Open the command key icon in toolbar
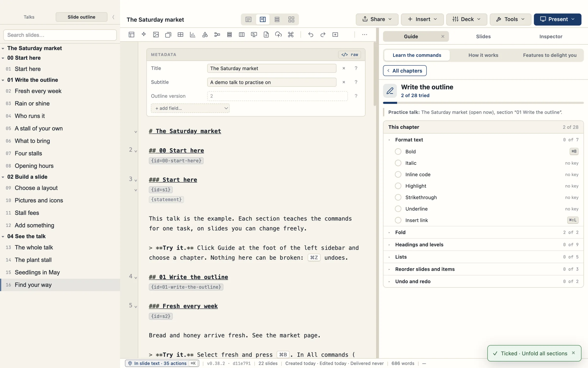Image resolution: width=588 pixels, height=368 pixels. [x=291, y=35]
